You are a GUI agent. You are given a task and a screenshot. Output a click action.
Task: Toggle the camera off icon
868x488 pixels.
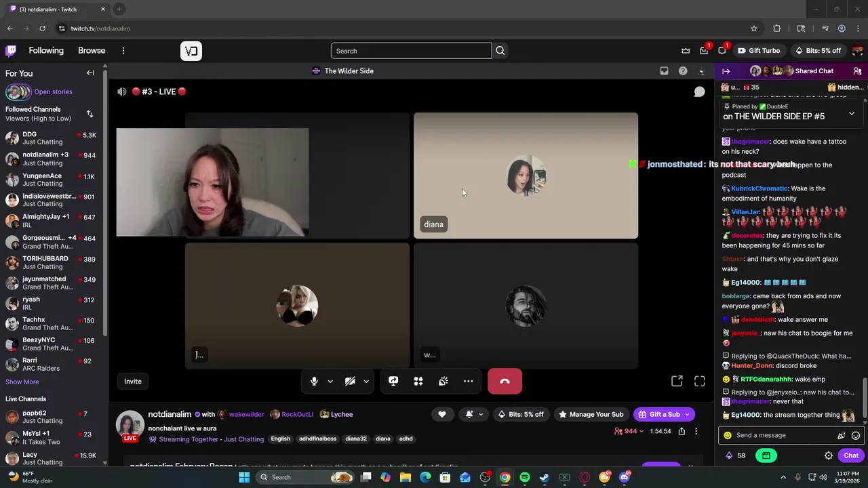350,382
